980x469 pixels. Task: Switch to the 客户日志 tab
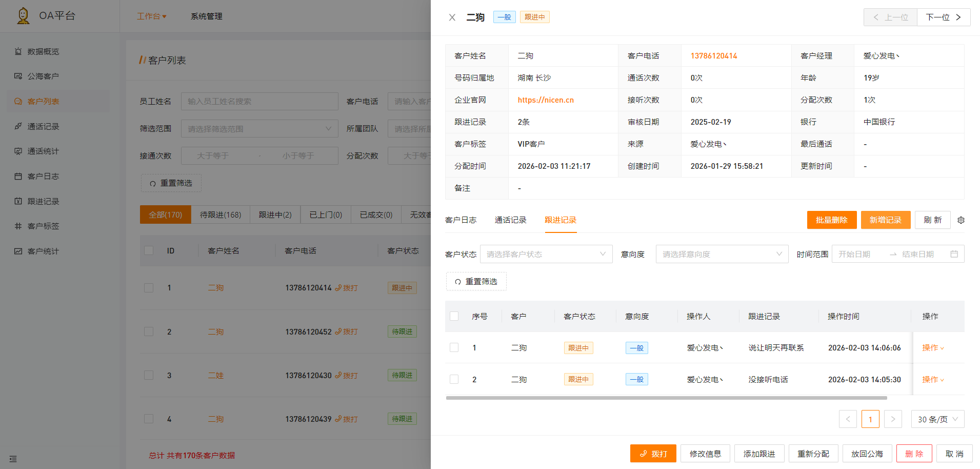coord(461,220)
